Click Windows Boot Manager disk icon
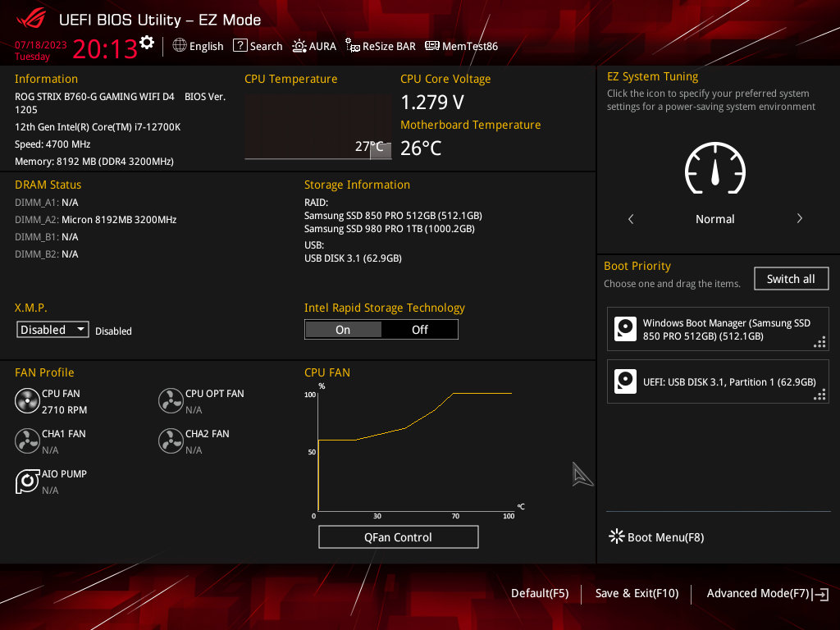The height and width of the screenshot is (630, 840). coord(625,329)
